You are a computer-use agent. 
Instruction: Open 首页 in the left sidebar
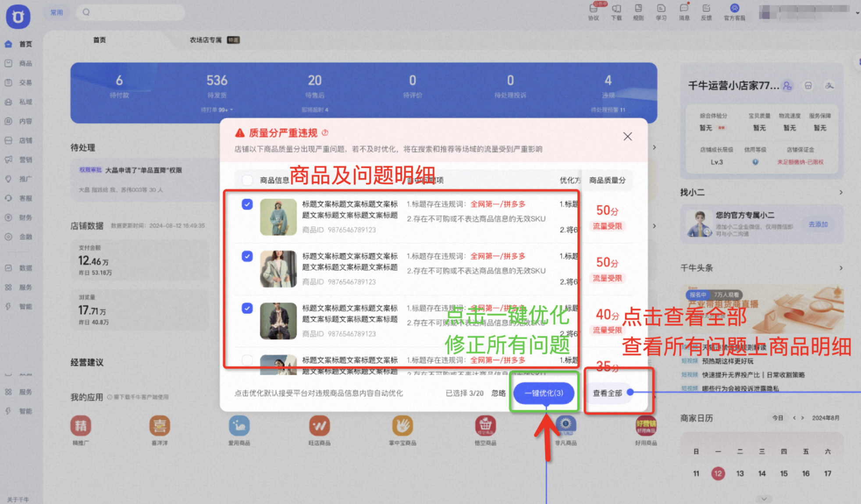coord(18,44)
